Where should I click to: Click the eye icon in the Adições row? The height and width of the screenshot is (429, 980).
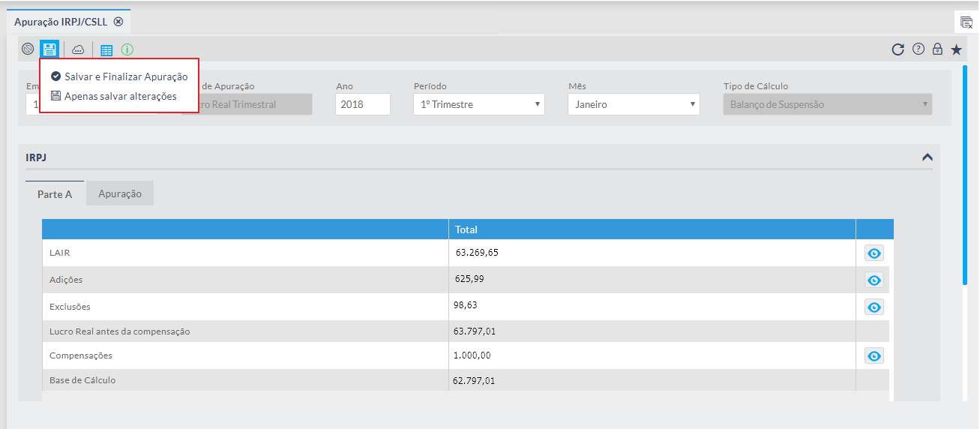coord(874,280)
